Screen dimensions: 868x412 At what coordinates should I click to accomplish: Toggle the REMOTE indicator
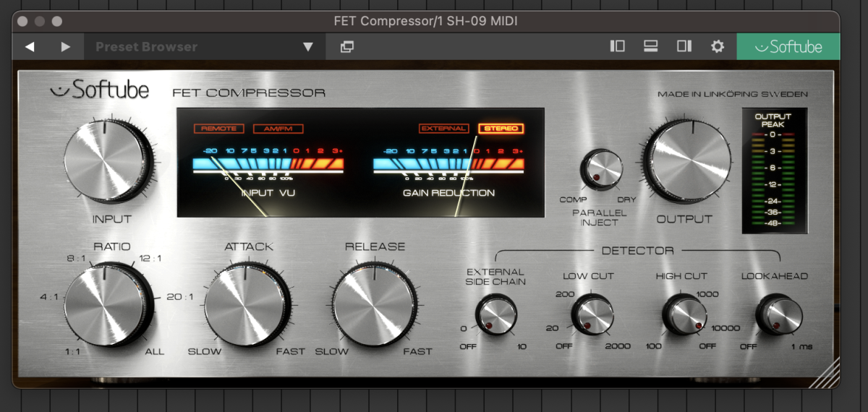(218, 129)
